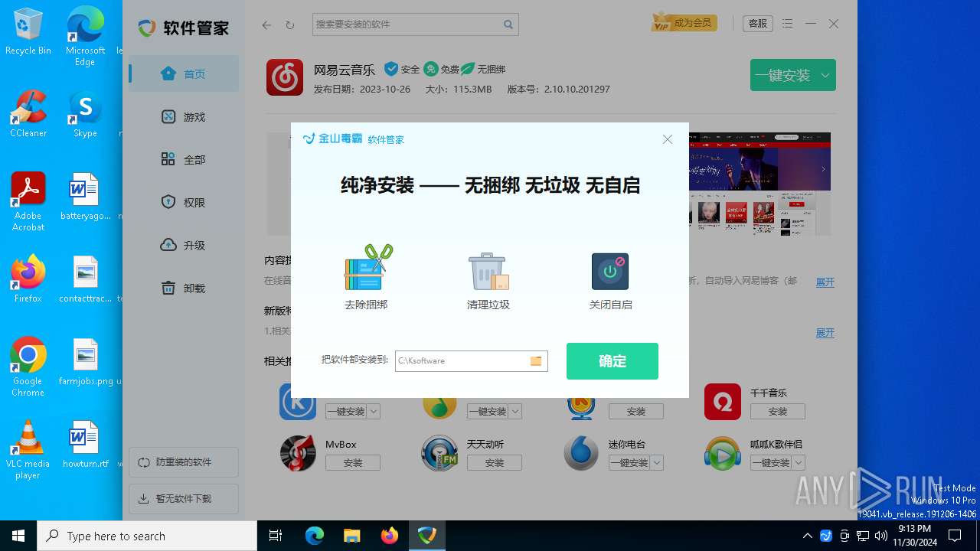Click the 客服 customer service button

[x=758, y=24]
